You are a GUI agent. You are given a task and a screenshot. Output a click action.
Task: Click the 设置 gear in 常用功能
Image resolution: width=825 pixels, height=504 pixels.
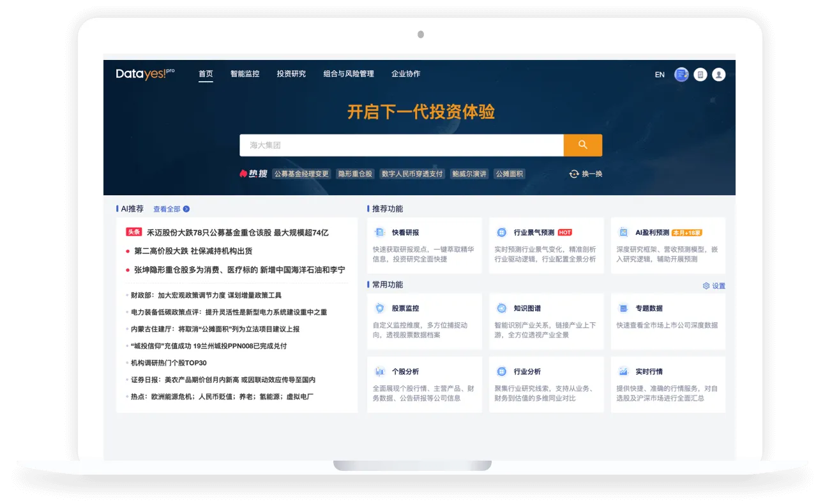coord(706,286)
